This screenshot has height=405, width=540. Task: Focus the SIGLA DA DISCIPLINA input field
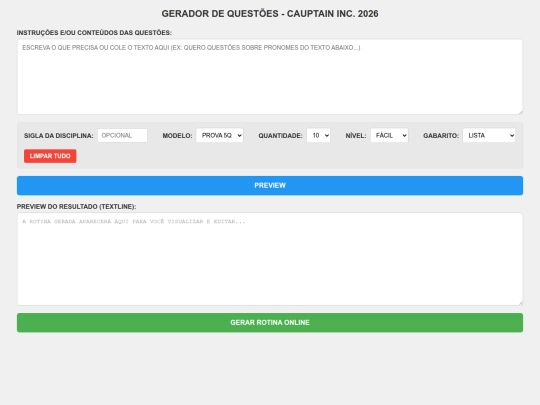click(122, 135)
